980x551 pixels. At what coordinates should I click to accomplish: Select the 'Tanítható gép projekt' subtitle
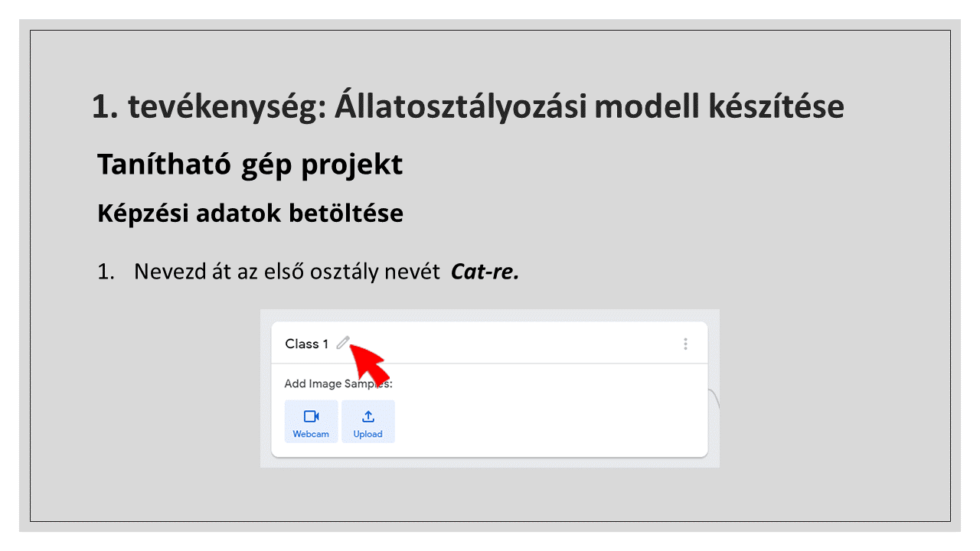coord(250,164)
